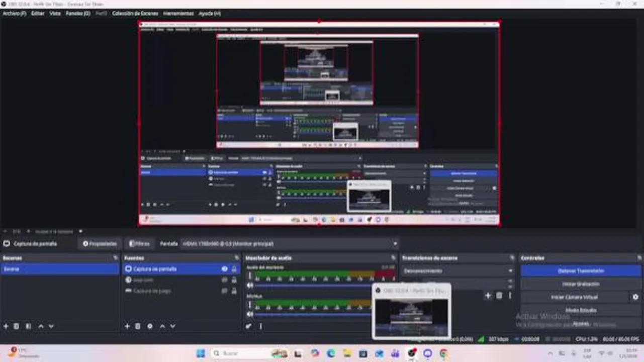
Task: Click the OBS taskbar preview thumbnail
Action: [x=412, y=312]
